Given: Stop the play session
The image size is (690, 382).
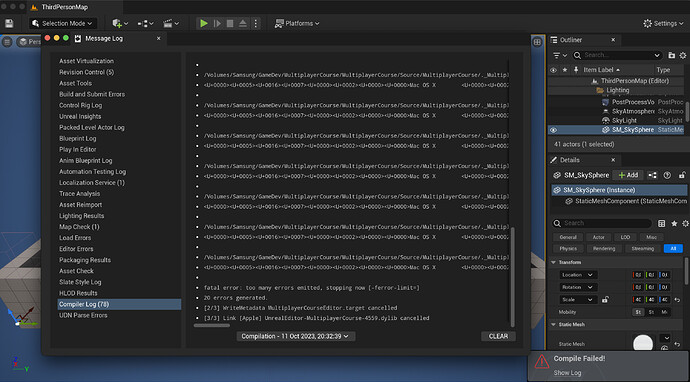Looking at the screenshot, I should (x=230, y=23).
